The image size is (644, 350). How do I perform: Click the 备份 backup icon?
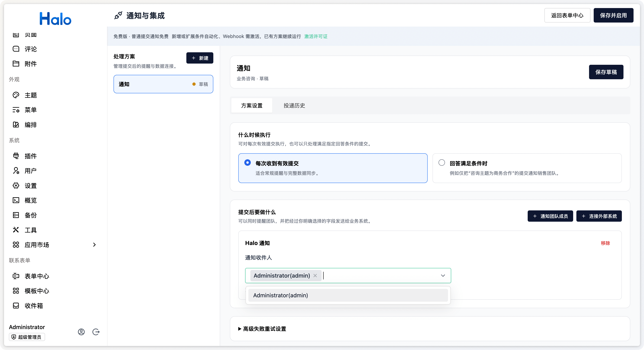point(16,215)
